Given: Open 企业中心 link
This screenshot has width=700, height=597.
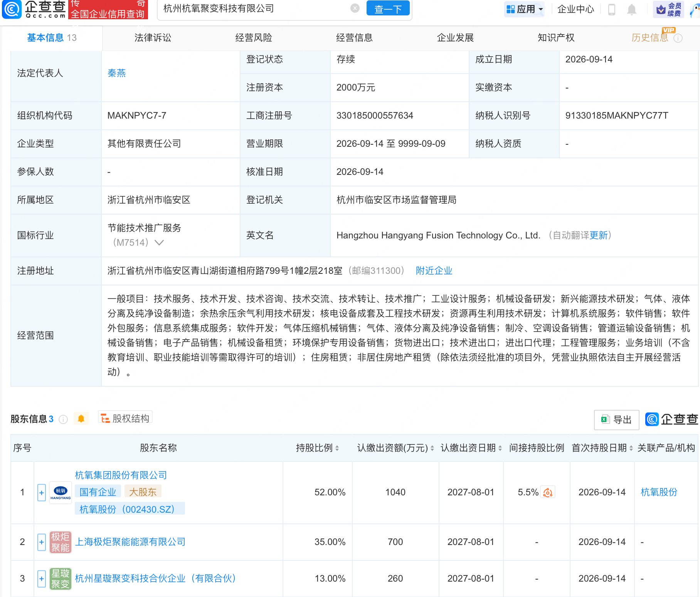Looking at the screenshot, I should (x=575, y=9).
